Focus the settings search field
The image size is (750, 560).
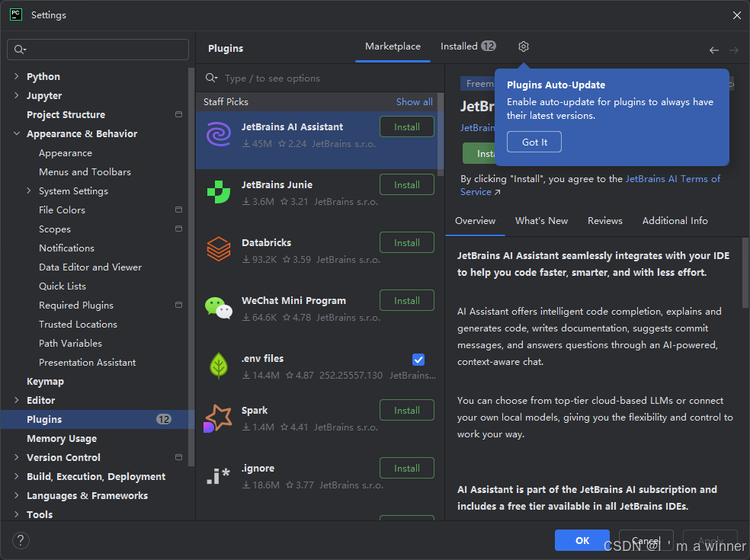[x=98, y=50]
